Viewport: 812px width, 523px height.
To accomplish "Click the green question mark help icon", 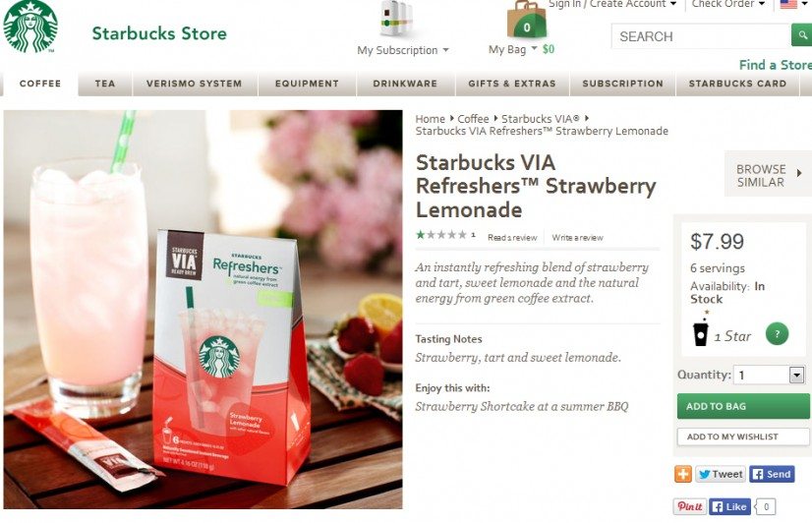I will coord(777,334).
